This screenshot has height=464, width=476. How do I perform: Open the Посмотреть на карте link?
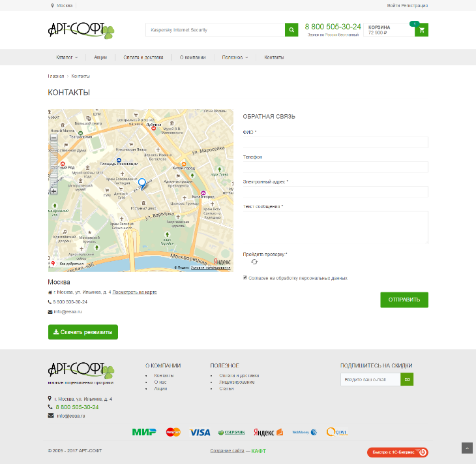point(134,292)
